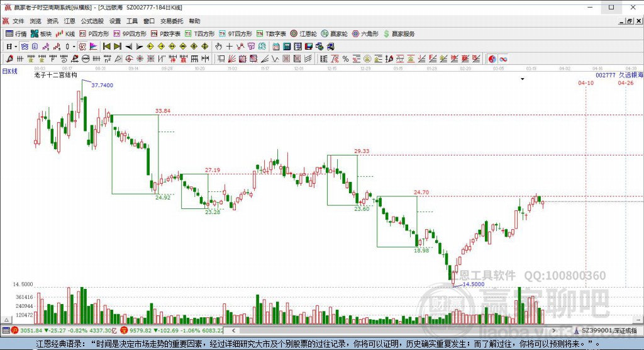Click the 002777 久远银海 stock label
This screenshot has width=644, height=350.
[619, 76]
